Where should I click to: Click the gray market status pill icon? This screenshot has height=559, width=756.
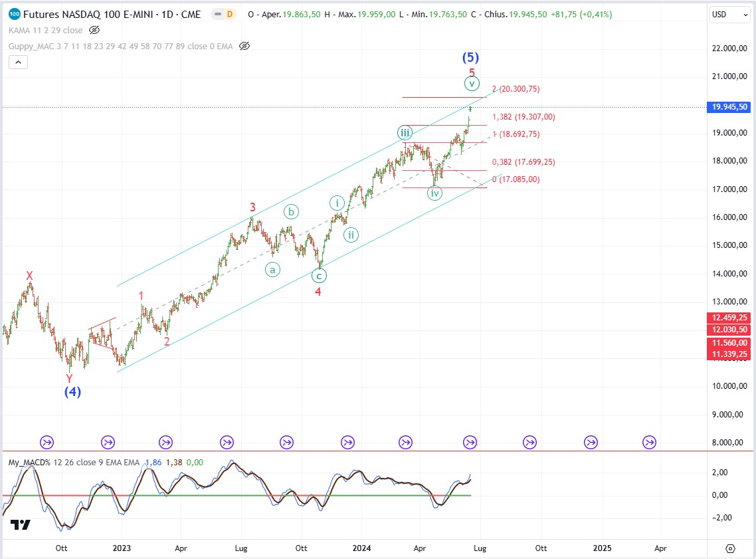218,15
